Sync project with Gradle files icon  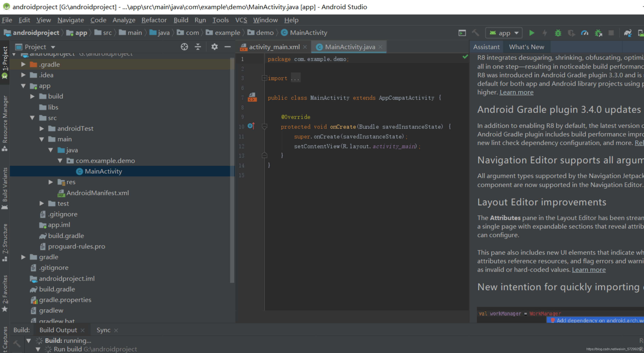click(627, 33)
